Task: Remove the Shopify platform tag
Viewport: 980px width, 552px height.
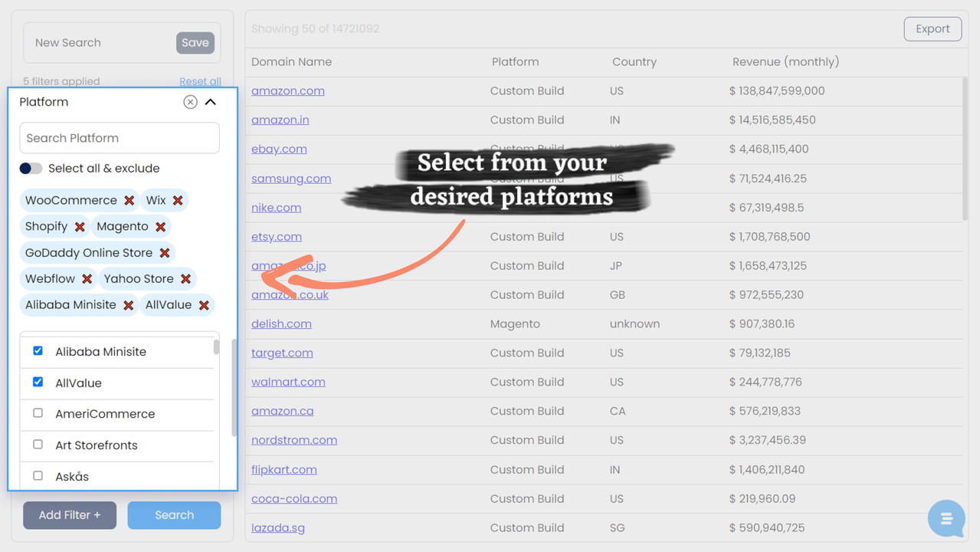Action: click(x=80, y=227)
